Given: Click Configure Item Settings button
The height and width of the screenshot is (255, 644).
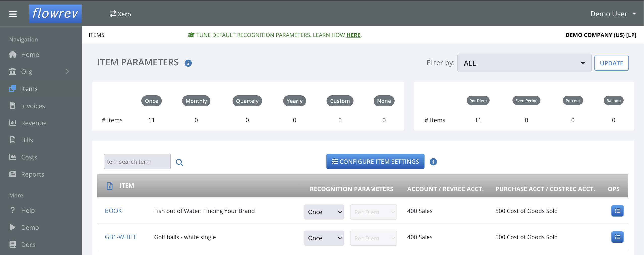Looking at the screenshot, I should (x=375, y=161).
